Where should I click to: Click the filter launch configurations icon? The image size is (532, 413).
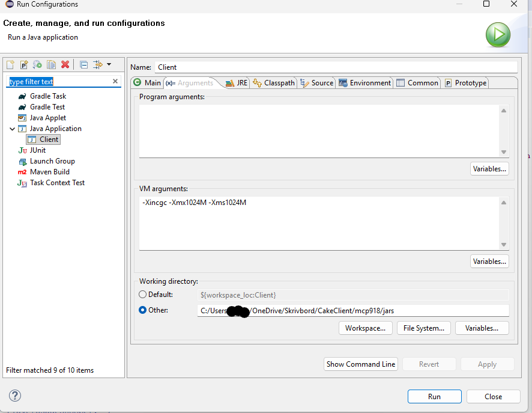point(98,64)
